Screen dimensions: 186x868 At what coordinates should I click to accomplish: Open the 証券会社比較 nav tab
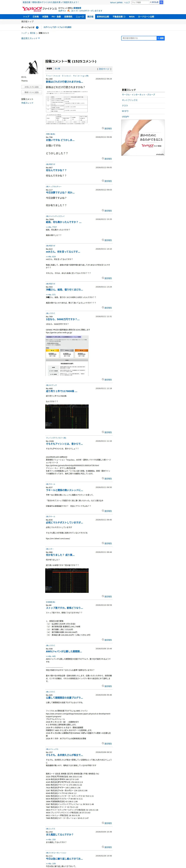(x=103, y=16)
